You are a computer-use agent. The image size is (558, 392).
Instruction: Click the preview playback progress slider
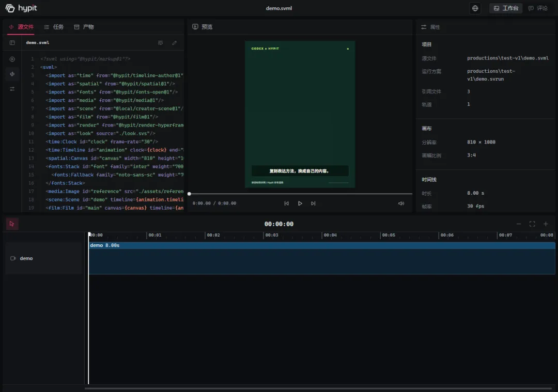coord(300,194)
